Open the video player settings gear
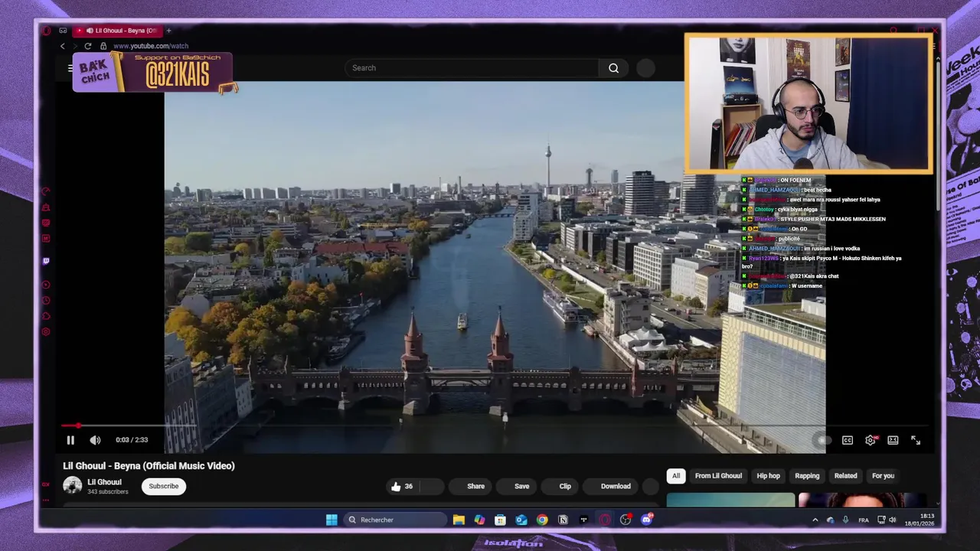Image resolution: width=980 pixels, height=551 pixels. click(x=871, y=440)
